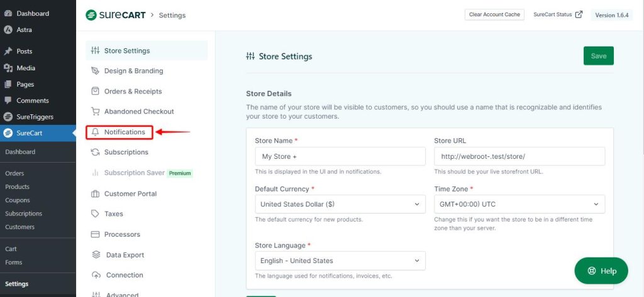Click the SureCart logo in header

click(116, 15)
